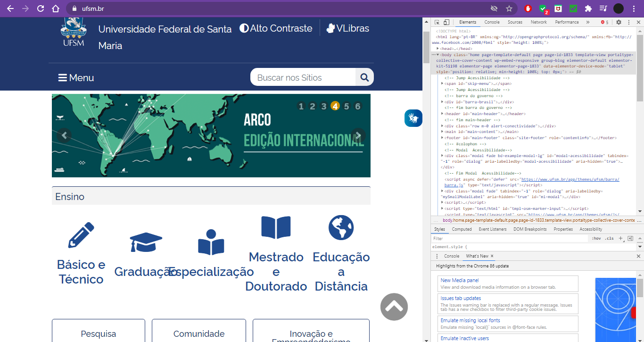This screenshot has width=644, height=342.
Task: Show more DevTools tabs with the chevron
Action: pos(588,22)
